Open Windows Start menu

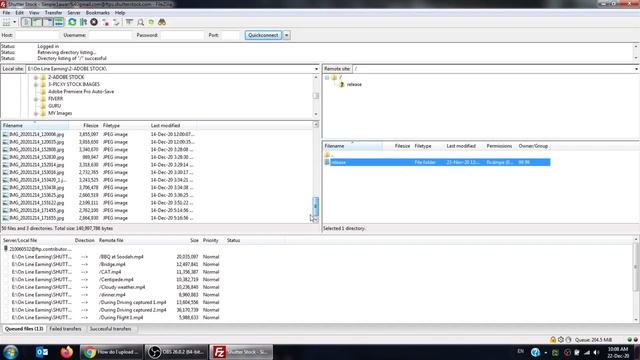tap(10, 352)
